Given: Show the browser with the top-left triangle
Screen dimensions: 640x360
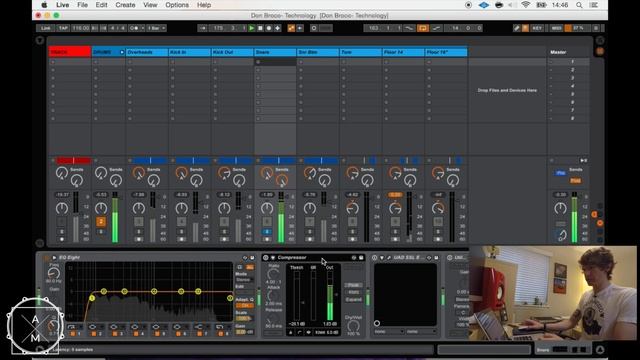Looking at the screenshot, I should [x=40, y=40].
